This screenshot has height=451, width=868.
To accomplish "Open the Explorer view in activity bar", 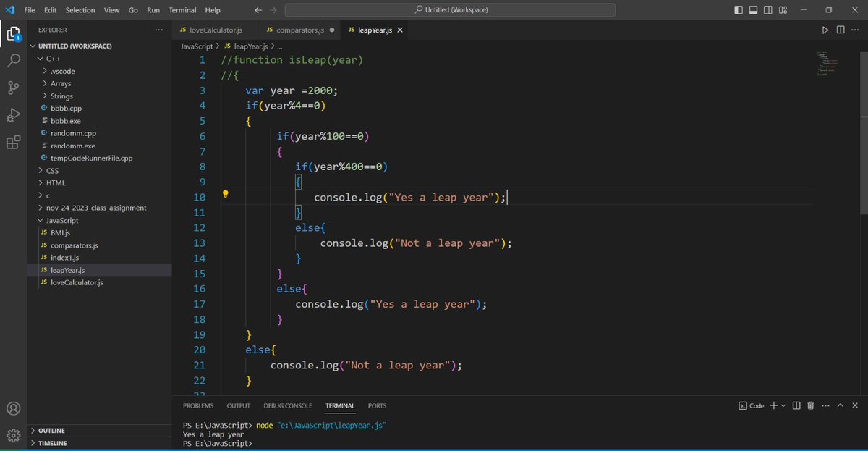I will point(13,33).
